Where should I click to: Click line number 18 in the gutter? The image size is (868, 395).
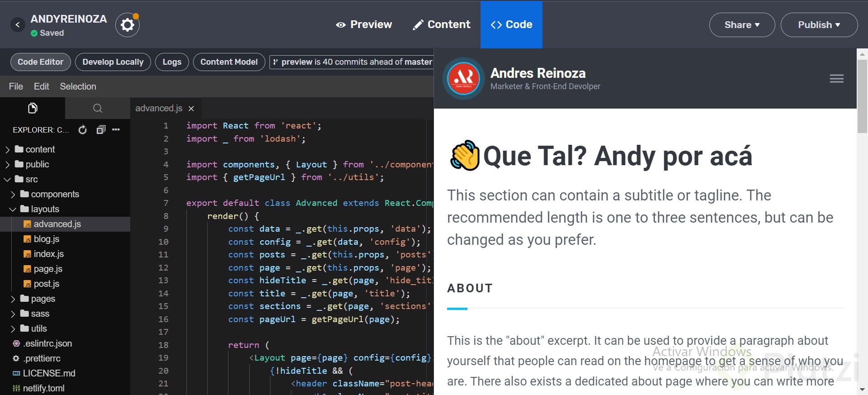tap(164, 345)
